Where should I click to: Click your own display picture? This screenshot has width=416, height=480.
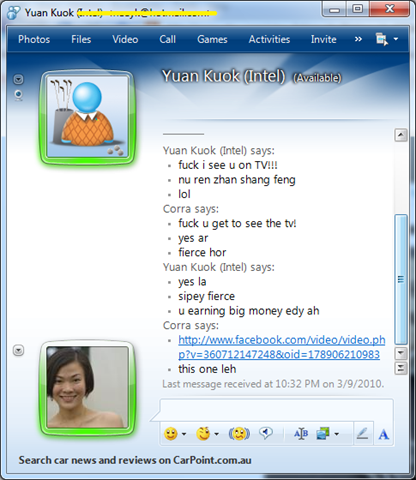coord(87,387)
